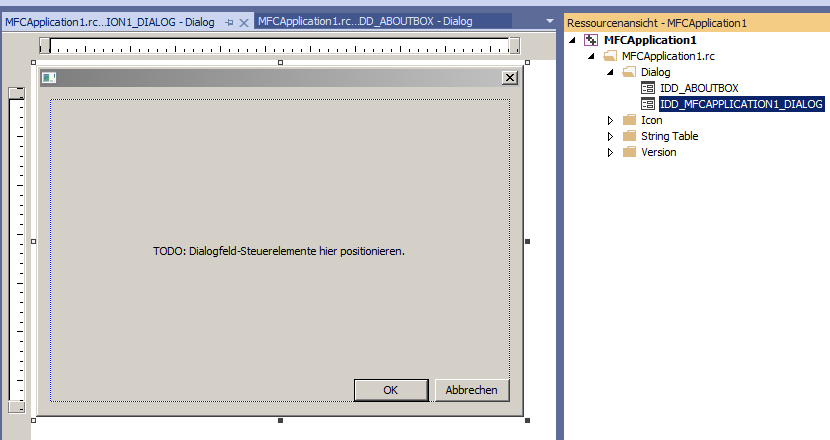
Task: Select the Icon folder label
Action: (652, 120)
